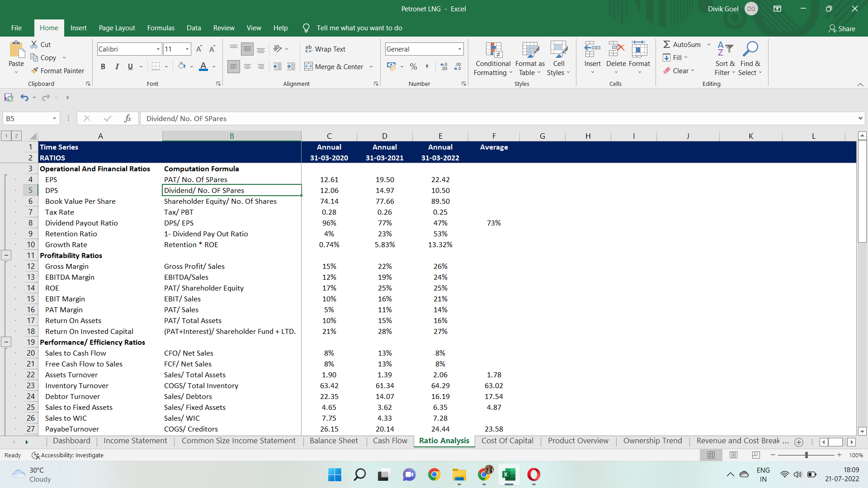Show outline level 1
The image size is (868, 488).
6,136
